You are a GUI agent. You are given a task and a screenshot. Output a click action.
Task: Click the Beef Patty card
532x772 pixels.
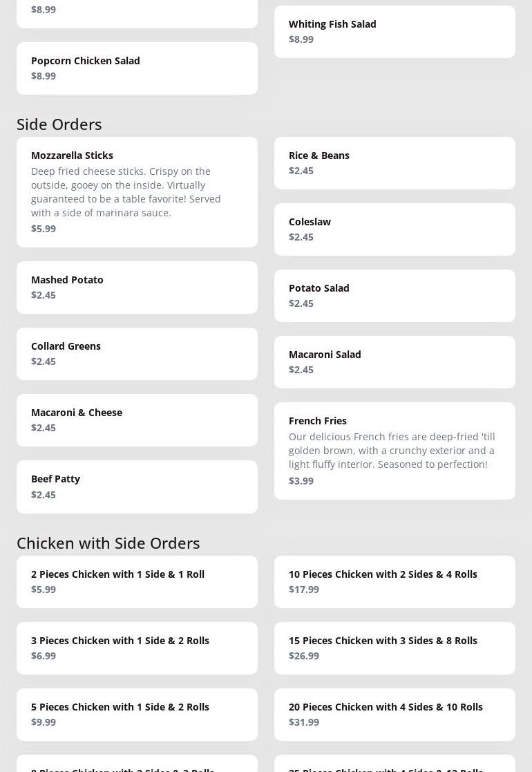pyautogui.click(x=137, y=486)
